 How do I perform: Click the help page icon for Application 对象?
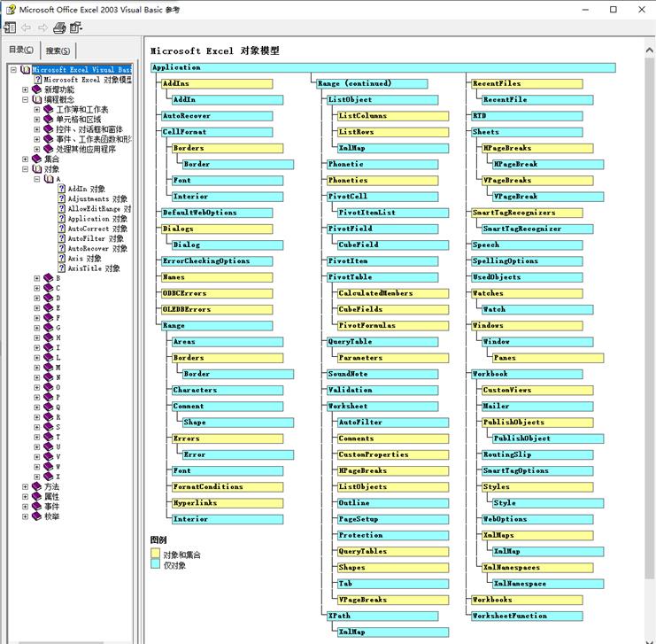point(61,218)
